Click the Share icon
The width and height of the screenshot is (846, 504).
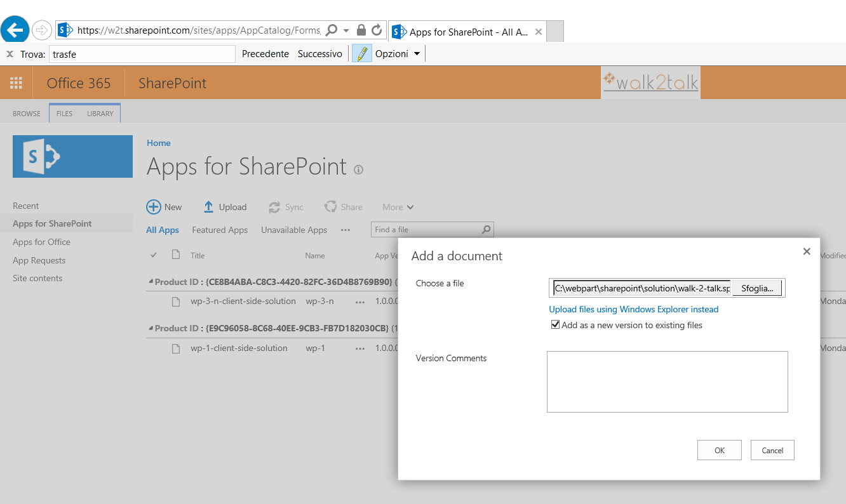pyautogui.click(x=330, y=207)
